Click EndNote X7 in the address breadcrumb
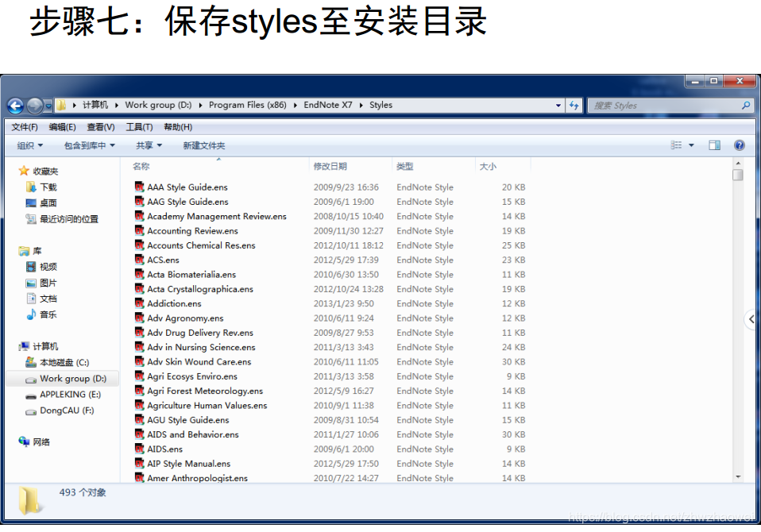 click(x=328, y=106)
